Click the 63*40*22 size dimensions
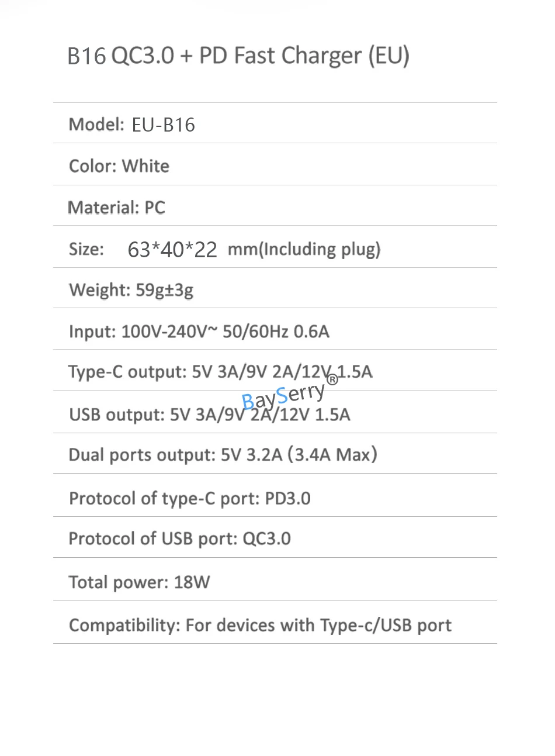Image resolution: width=555 pixels, height=756 pixels. [x=172, y=250]
